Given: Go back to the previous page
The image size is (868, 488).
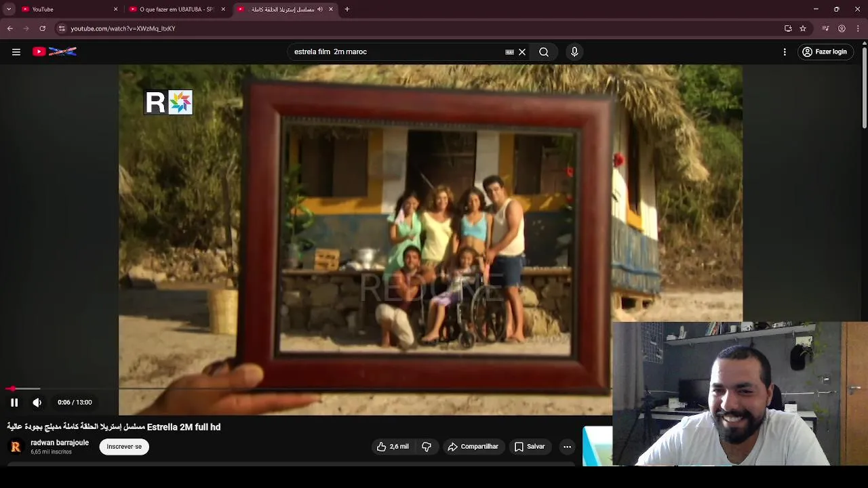Looking at the screenshot, I should (x=10, y=28).
